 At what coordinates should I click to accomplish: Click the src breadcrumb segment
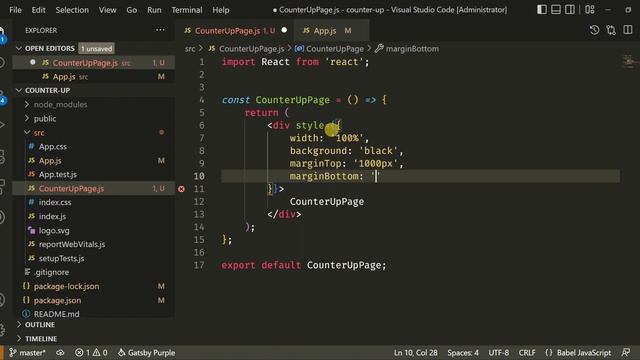point(190,49)
